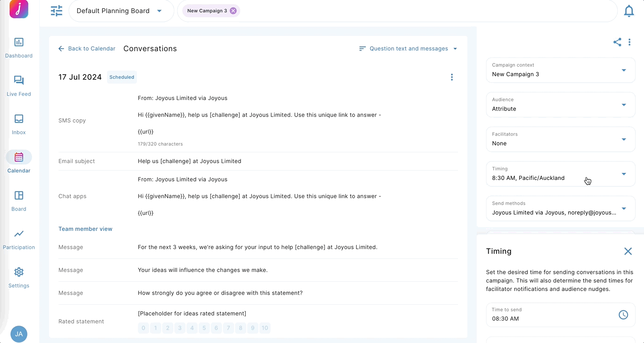Open conversation options next to Scheduled

click(x=451, y=77)
